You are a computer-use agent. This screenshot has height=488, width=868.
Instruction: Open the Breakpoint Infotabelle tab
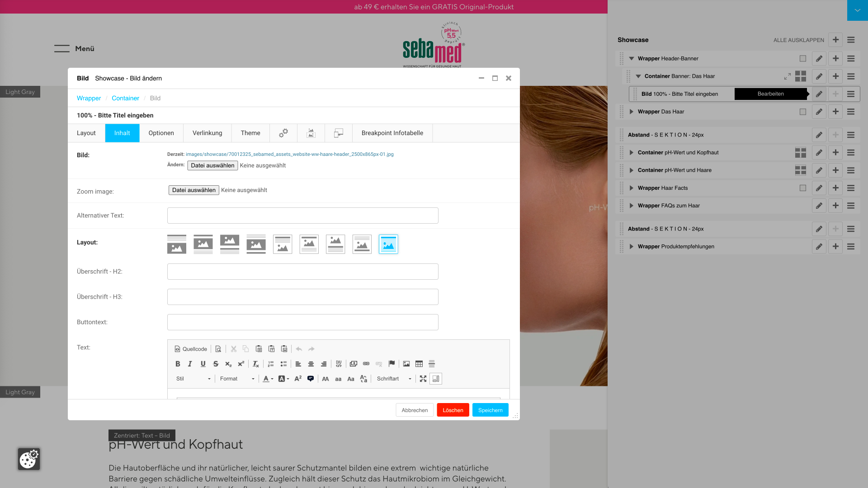coord(392,133)
